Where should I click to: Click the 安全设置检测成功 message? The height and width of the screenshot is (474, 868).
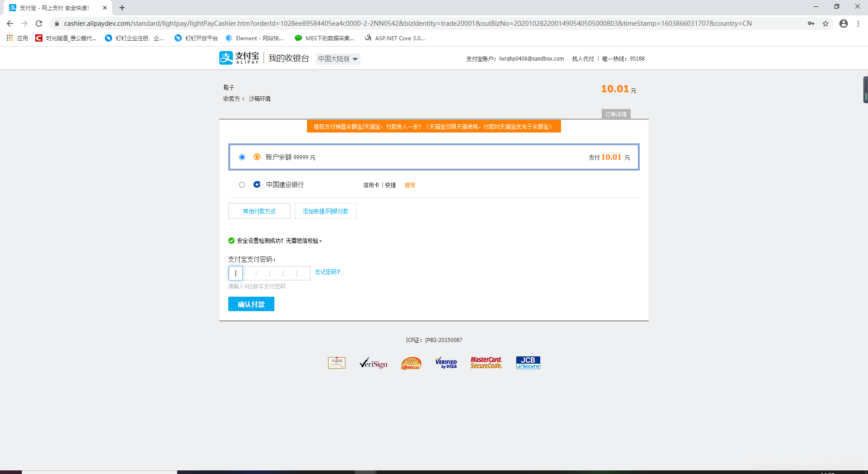pyautogui.click(x=279, y=241)
